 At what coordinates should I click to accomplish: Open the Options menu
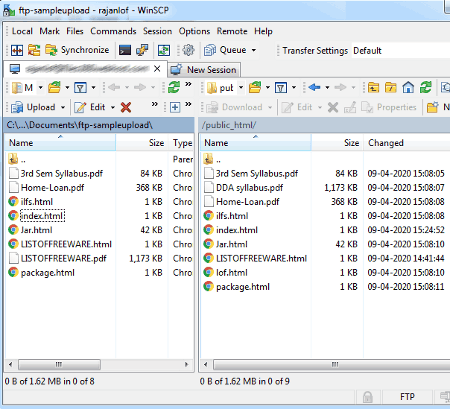pos(194,31)
